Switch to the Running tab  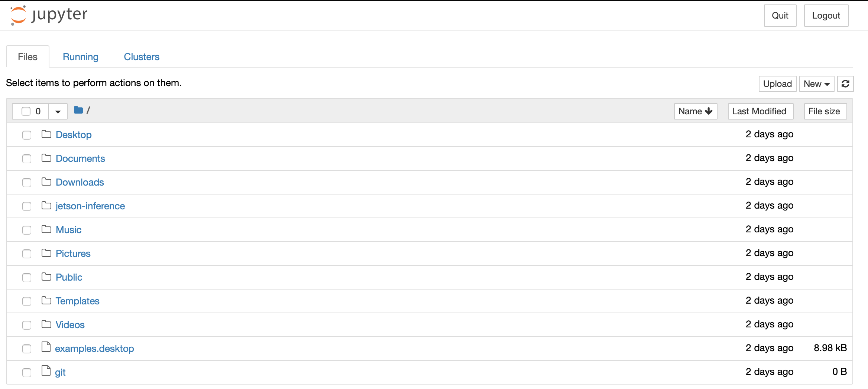point(81,57)
